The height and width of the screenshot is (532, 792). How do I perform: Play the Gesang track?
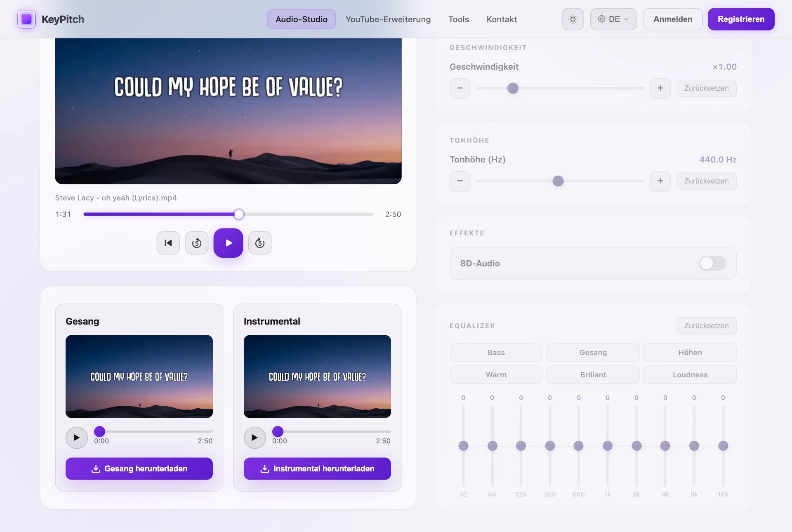click(77, 438)
